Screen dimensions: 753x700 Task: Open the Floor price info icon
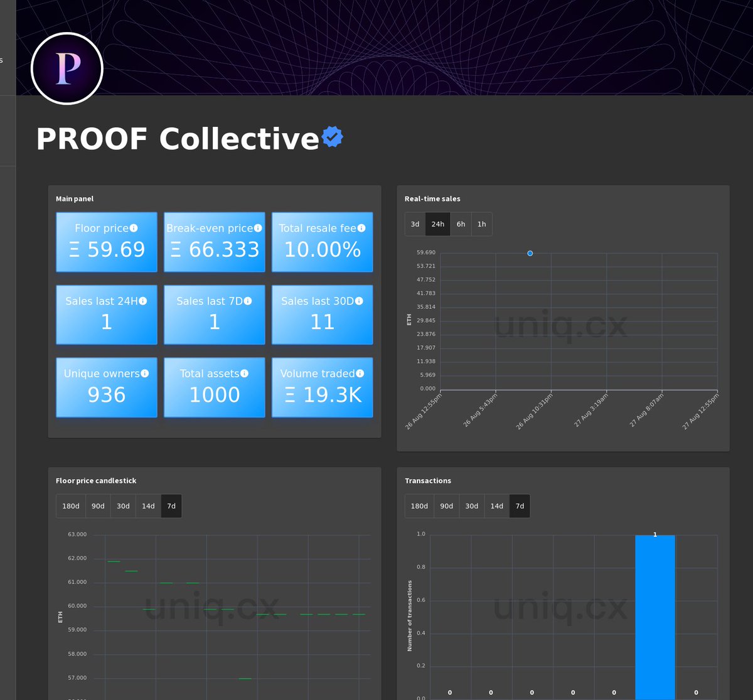point(134,229)
